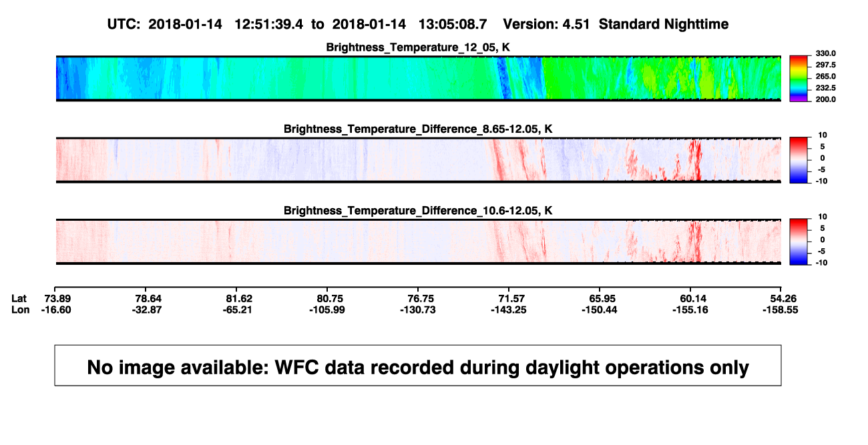The height and width of the screenshot is (445, 868).
Task: Click longitude value '-16.60'
Action: (57, 310)
